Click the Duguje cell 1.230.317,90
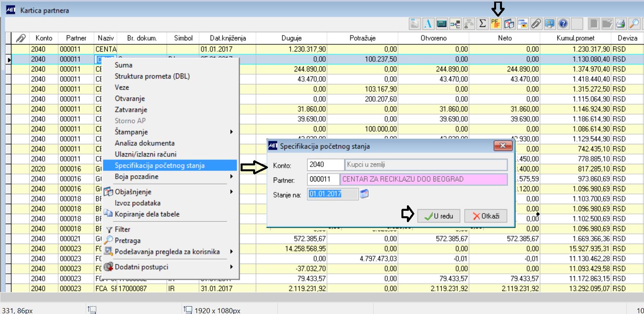 pos(291,49)
